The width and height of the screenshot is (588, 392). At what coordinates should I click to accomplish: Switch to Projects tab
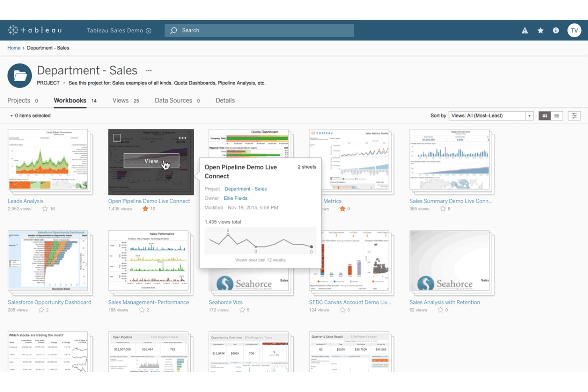[23, 100]
